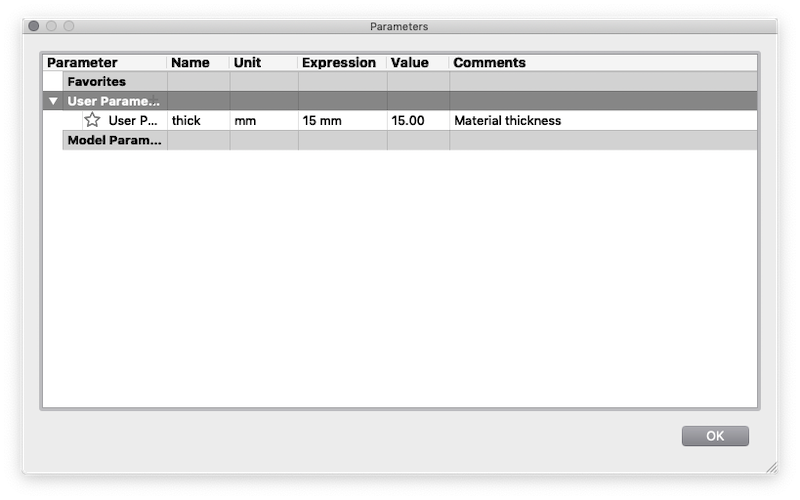Select the User Parameters header row
Viewport: 800px width, 500px height.
400,101
